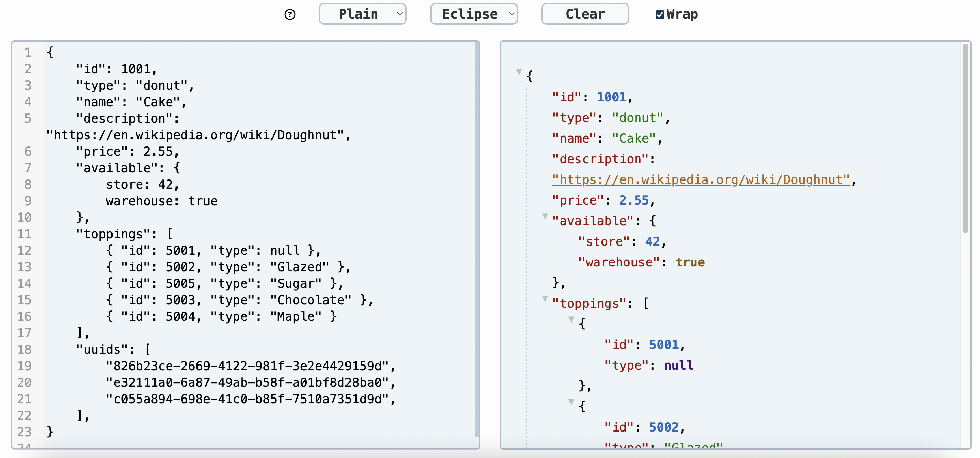
Task: Click the store: 42 editor line
Action: [142, 185]
